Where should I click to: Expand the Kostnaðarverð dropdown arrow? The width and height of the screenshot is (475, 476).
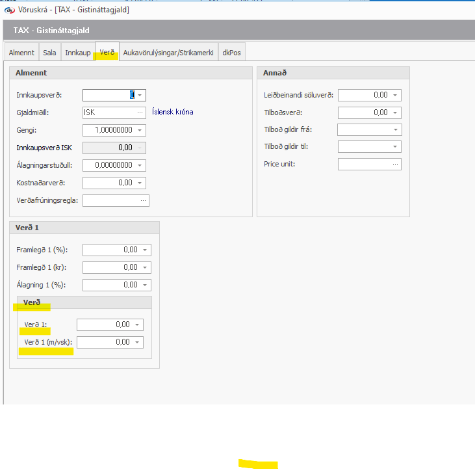(140, 183)
